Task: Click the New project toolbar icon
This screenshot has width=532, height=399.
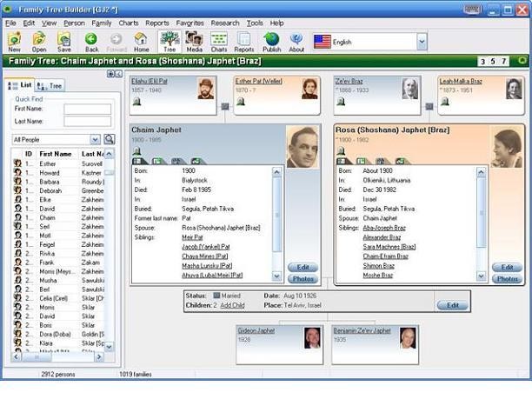Action: click(14, 42)
